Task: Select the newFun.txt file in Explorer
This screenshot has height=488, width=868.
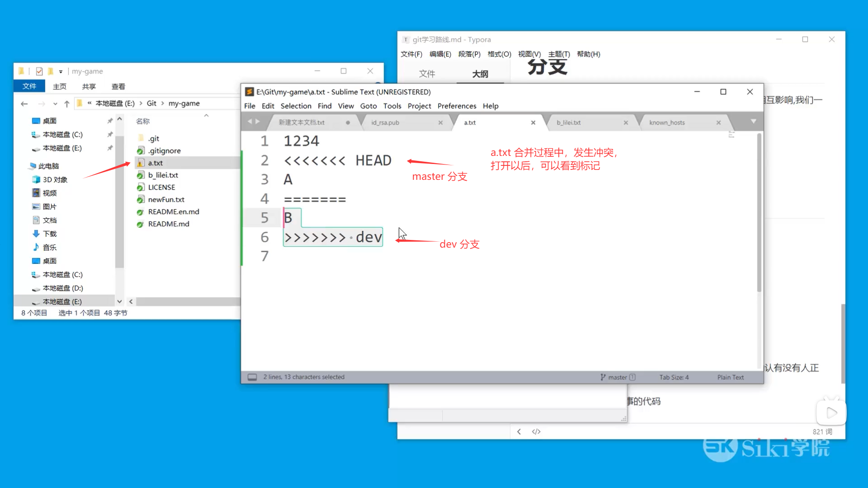Action: tap(166, 199)
